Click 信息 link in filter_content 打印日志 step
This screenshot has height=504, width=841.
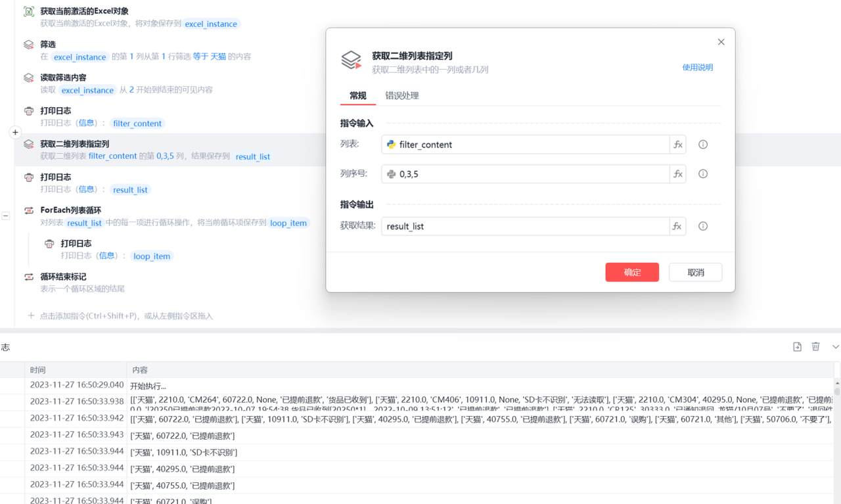(87, 123)
